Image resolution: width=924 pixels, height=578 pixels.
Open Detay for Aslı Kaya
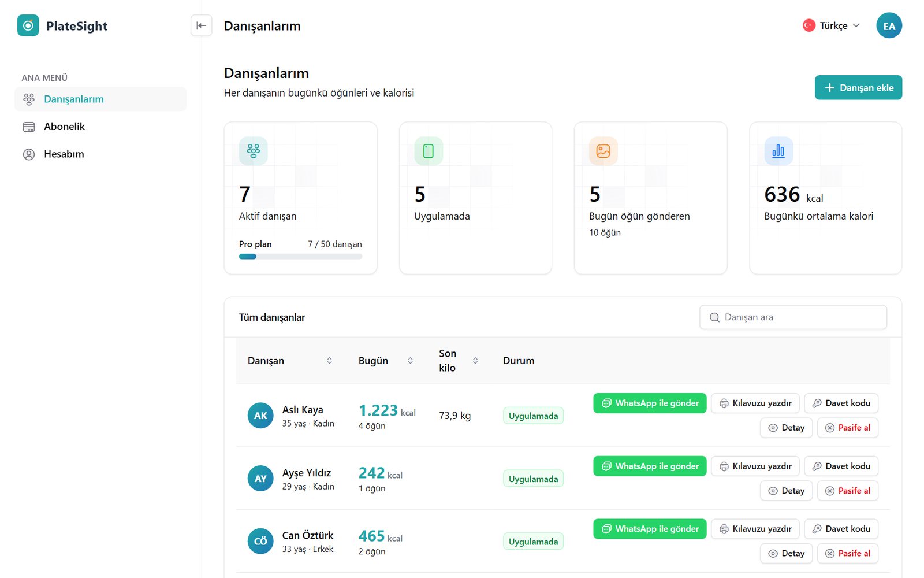click(x=787, y=428)
